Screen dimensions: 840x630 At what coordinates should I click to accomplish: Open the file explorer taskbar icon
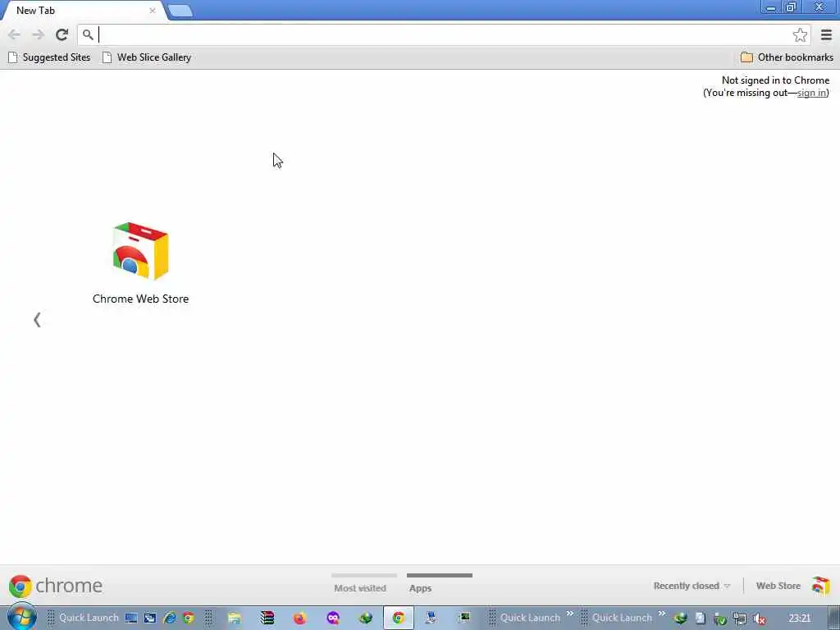pyautogui.click(x=234, y=618)
